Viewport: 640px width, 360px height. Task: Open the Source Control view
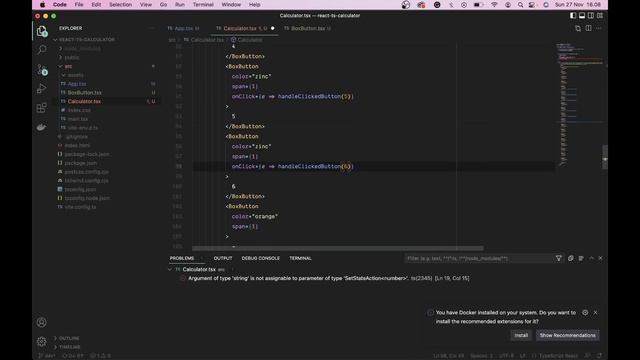tap(42, 69)
